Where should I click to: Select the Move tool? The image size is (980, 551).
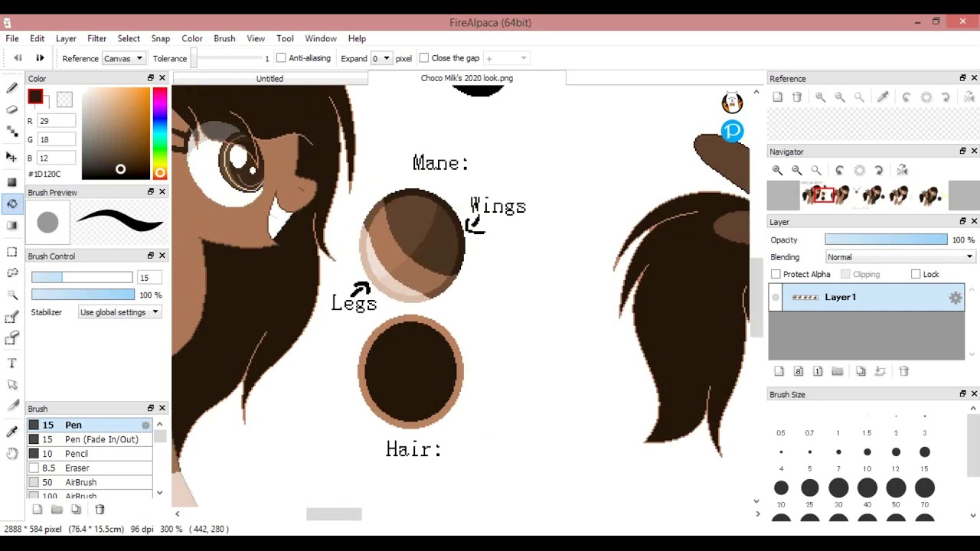pos(11,157)
